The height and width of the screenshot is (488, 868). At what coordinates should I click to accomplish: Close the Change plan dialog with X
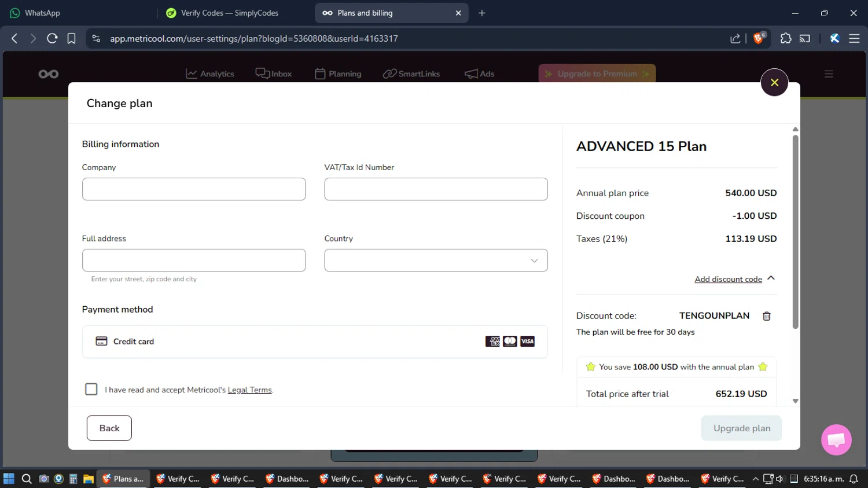774,82
